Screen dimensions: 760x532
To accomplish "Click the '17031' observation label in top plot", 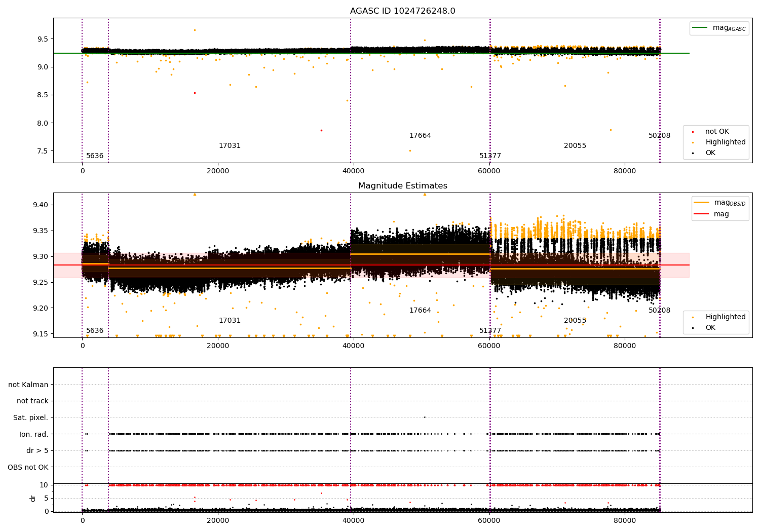I will point(230,146).
